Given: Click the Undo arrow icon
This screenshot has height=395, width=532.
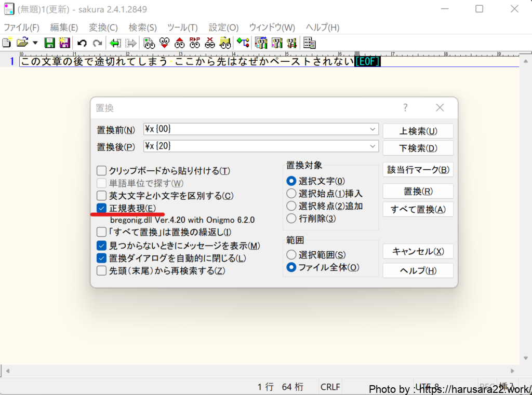Looking at the screenshot, I should click(82, 43).
